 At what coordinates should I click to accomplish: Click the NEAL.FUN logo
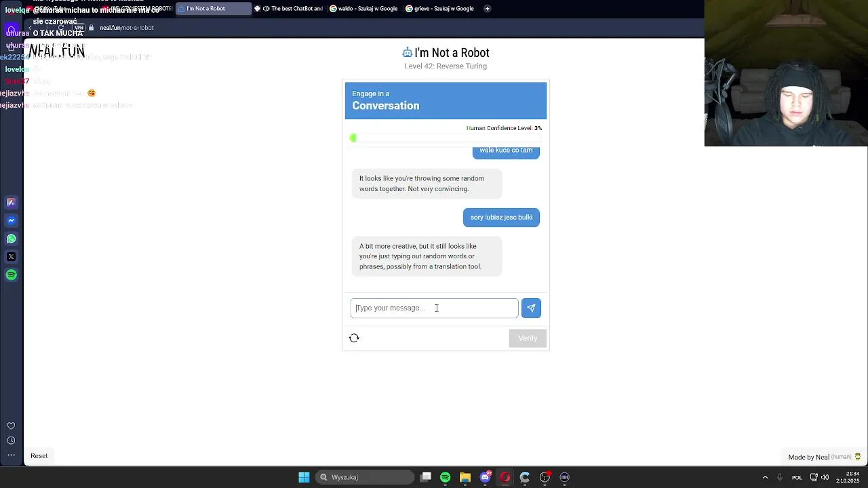[57, 51]
